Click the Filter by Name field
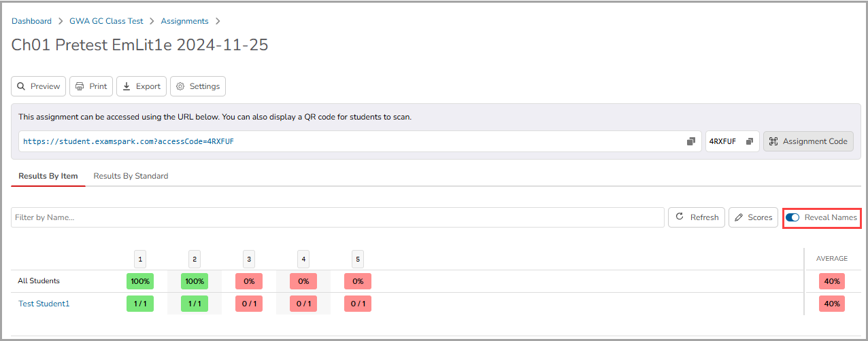868x341 pixels. click(337, 217)
